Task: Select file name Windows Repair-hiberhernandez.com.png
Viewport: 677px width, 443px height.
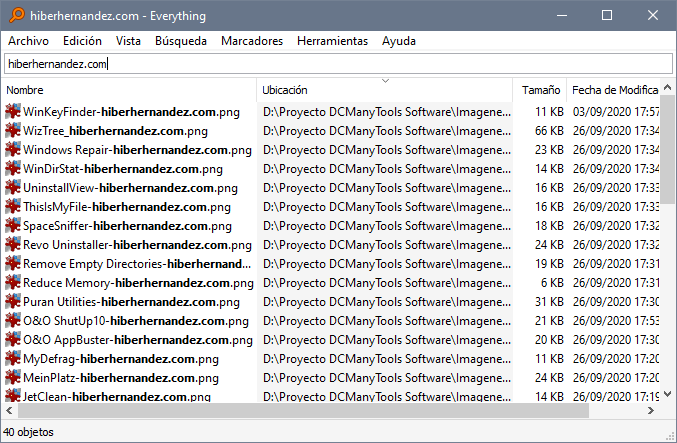Action: [137, 150]
